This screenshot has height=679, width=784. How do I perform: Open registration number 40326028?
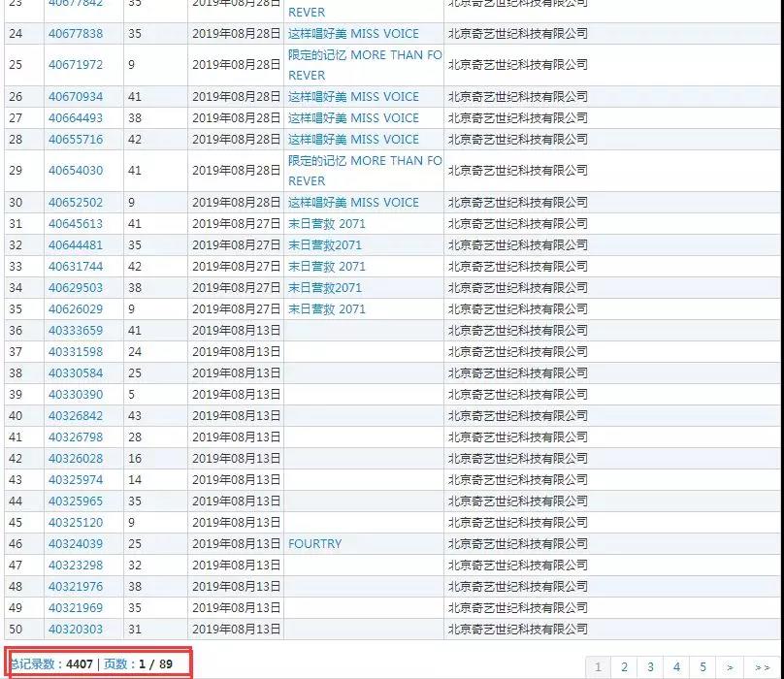coord(76,459)
